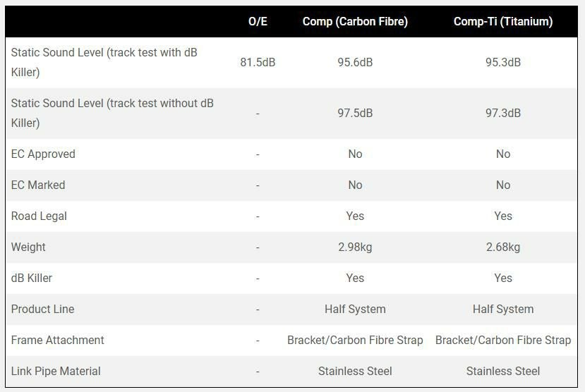Click the 2.98kg weight value
The image size is (585, 392).
tap(355, 247)
